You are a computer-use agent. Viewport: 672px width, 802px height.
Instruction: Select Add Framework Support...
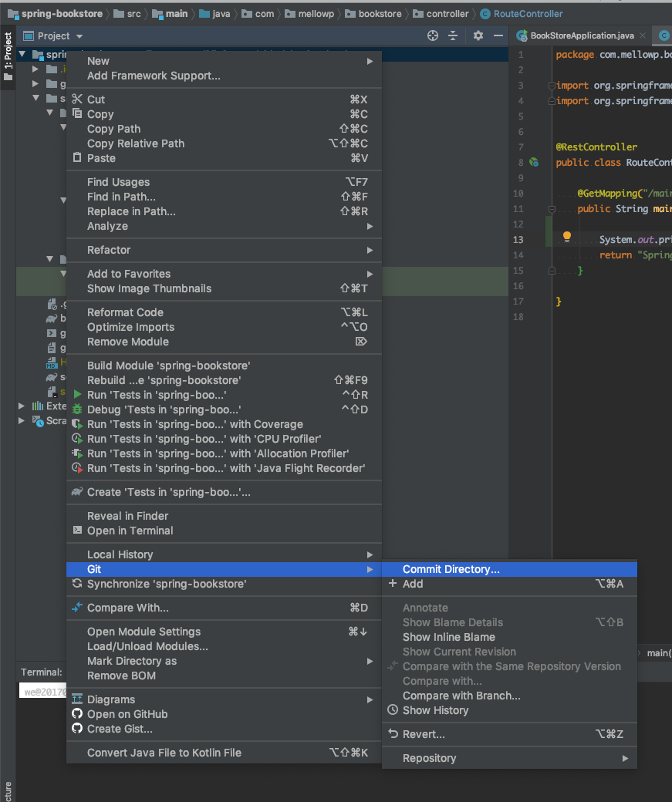click(154, 76)
